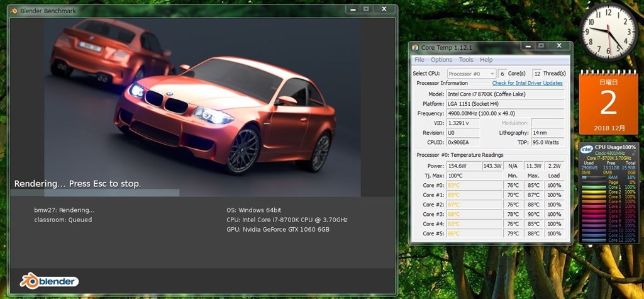Click the Blender Benchmark title bar icon
This screenshot has height=299, width=644.
coord(14,11)
